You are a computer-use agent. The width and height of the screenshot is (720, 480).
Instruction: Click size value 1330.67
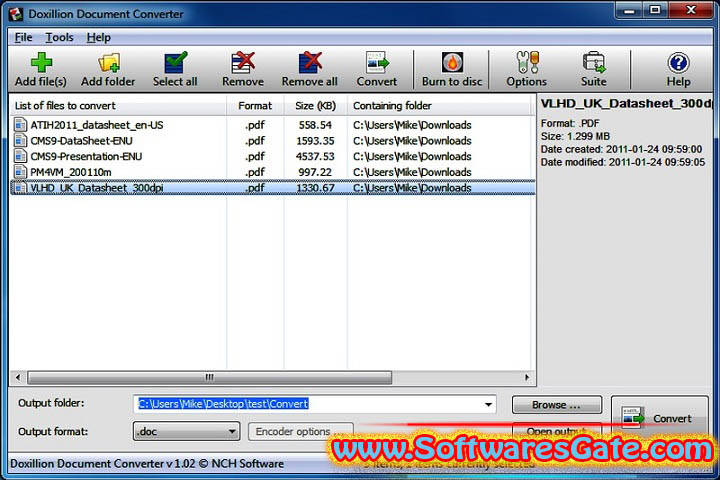[315, 187]
